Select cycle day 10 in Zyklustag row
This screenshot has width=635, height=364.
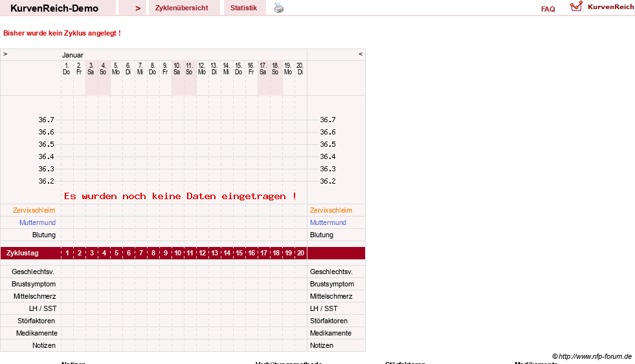pyautogui.click(x=177, y=253)
